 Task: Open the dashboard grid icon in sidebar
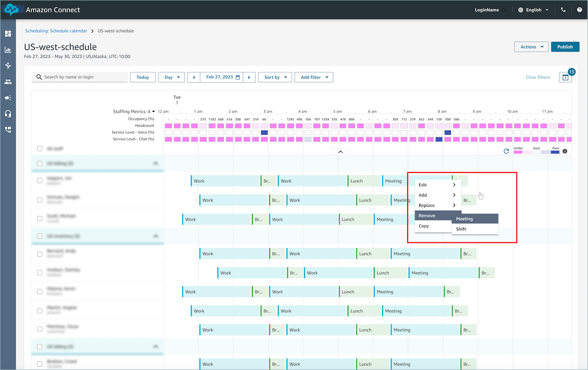[x=8, y=33]
